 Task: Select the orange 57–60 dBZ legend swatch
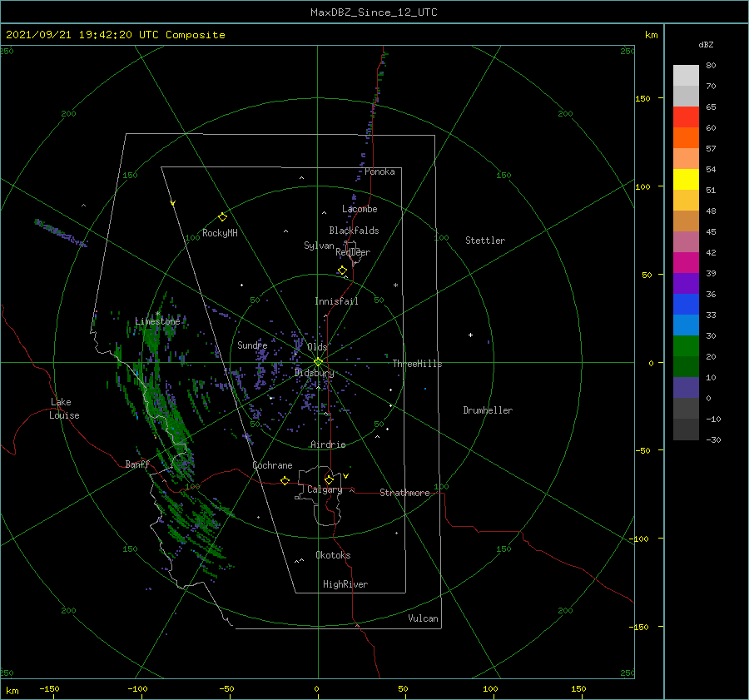[686, 137]
